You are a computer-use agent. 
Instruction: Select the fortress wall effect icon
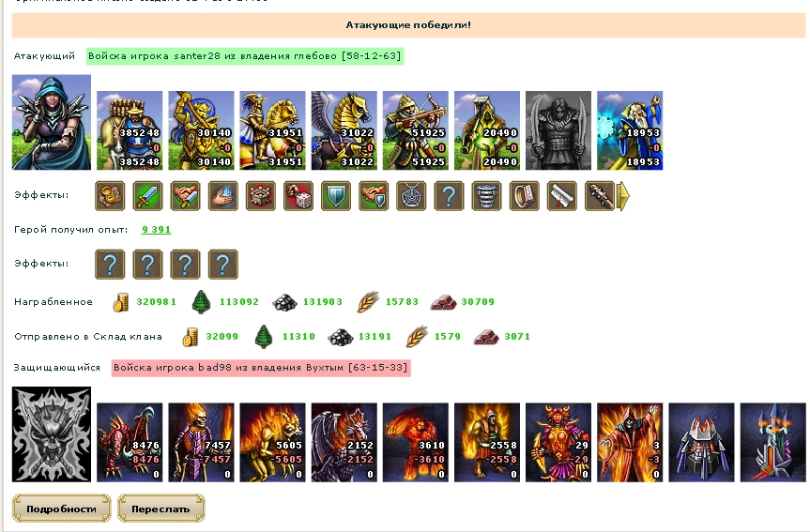pos(261,196)
